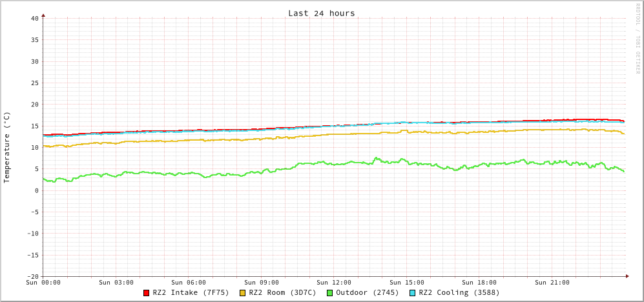Click the Temperature (°C) axis label

click(x=7, y=147)
